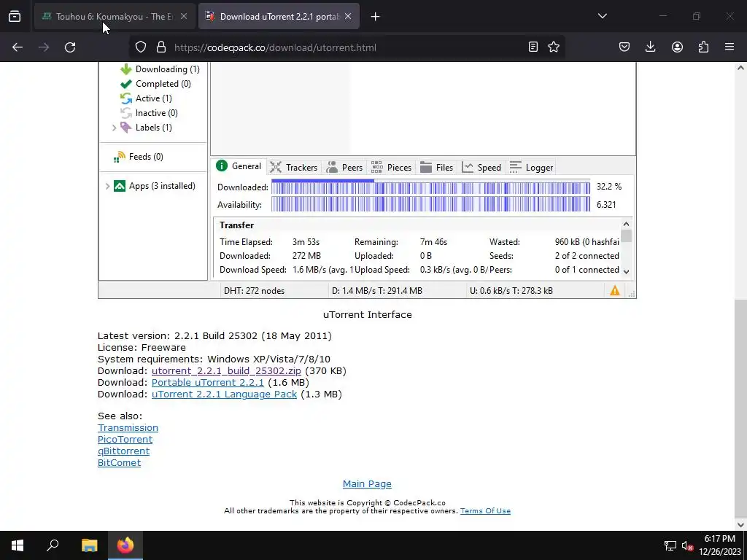
Task: Open File Explorer from the taskbar
Action: 89,545
